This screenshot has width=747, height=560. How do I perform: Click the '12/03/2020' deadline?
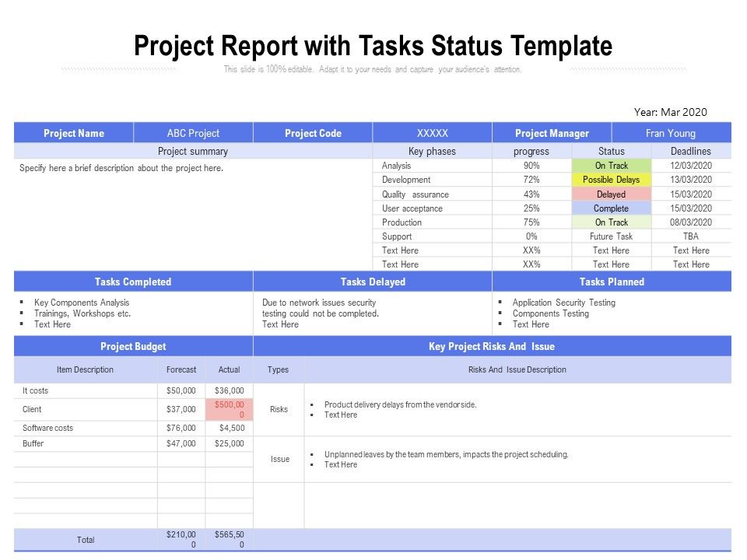tap(691, 165)
